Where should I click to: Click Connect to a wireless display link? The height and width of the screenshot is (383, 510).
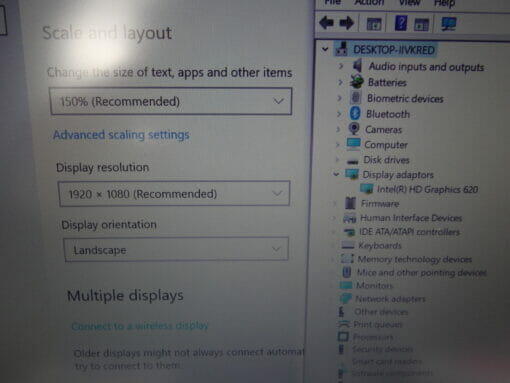140,326
